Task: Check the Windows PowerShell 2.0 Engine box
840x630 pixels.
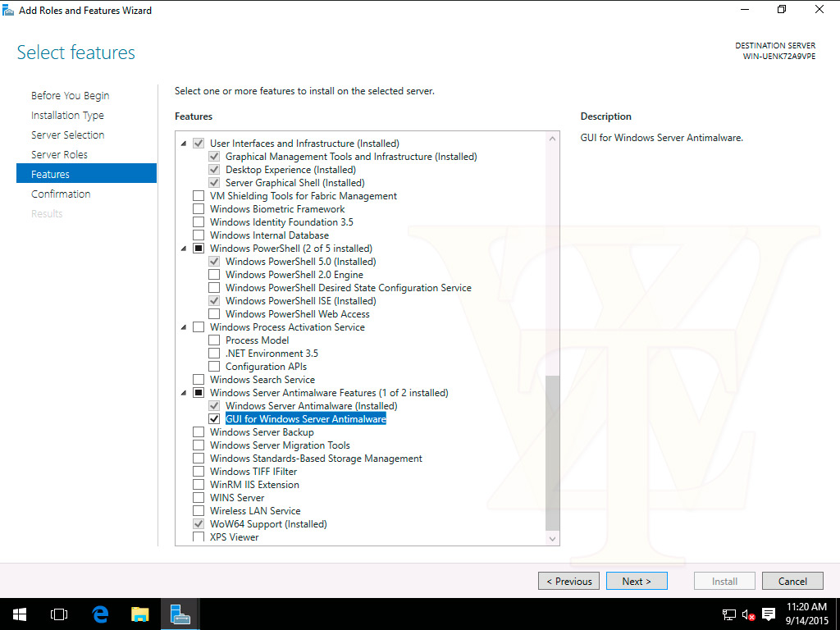Action: [x=214, y=275]
